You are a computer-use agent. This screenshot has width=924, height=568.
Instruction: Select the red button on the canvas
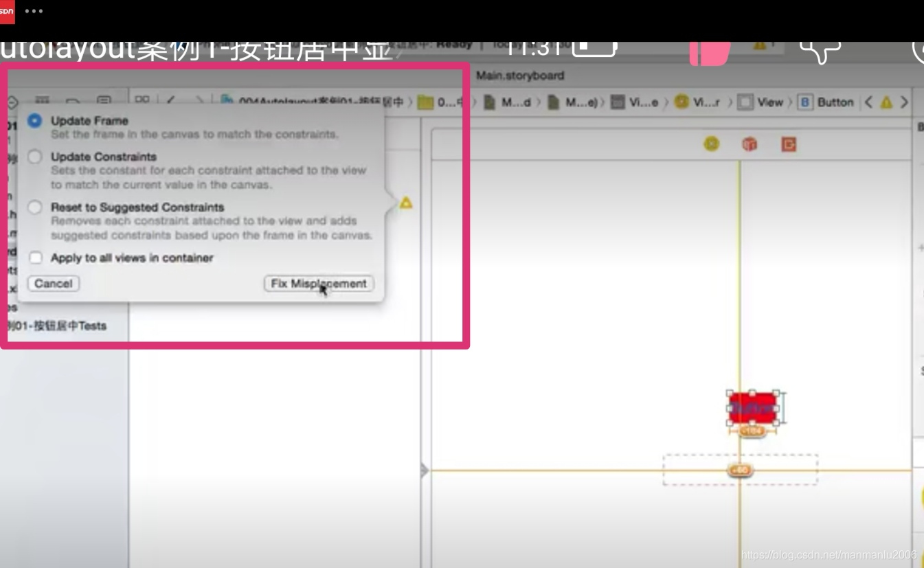tap(753, 409)
